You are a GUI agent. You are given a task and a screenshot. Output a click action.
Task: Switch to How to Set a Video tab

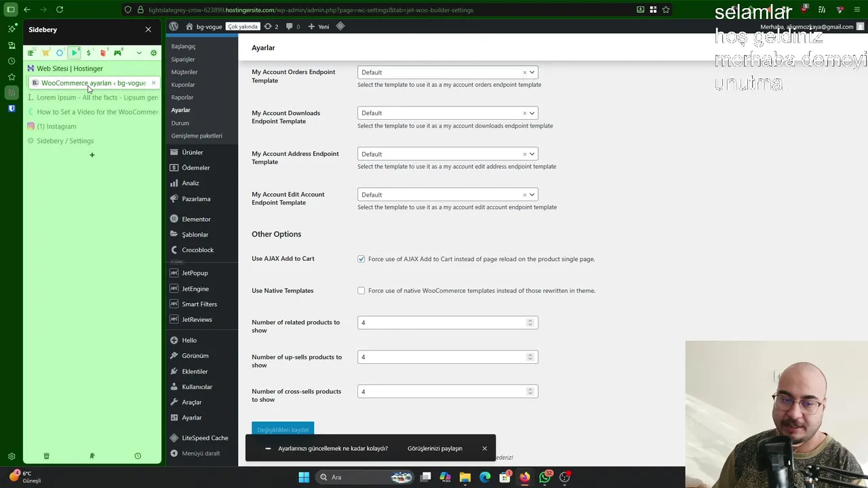pos(92,112)
